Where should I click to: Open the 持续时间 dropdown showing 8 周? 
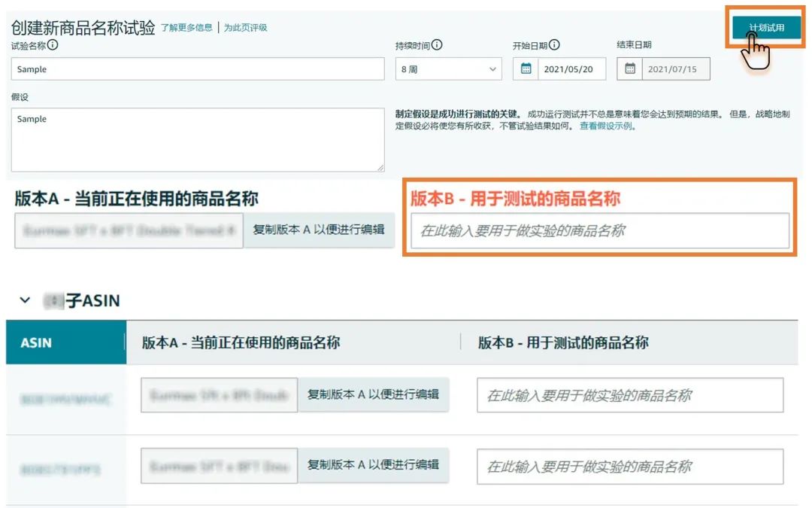pyautogui.click(x=448, y=68)
